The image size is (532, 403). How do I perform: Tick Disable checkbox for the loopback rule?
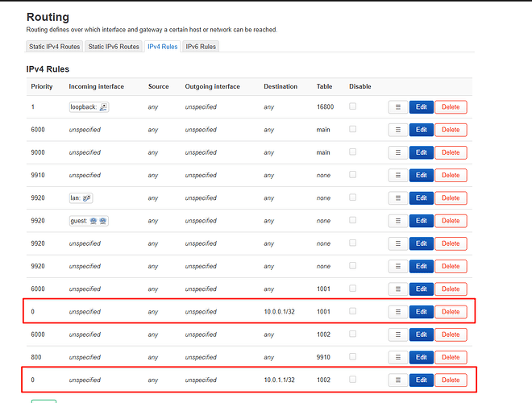click(x=353, y=106)
